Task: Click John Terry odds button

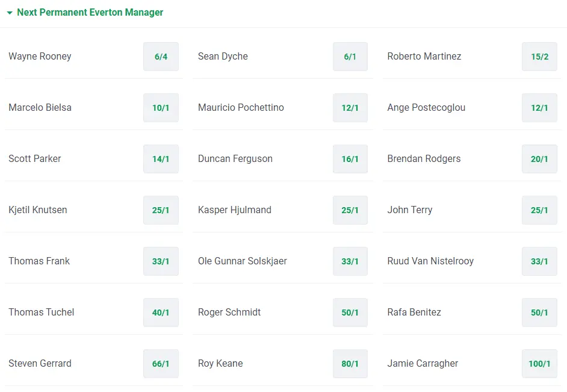Action: point(539,210)
